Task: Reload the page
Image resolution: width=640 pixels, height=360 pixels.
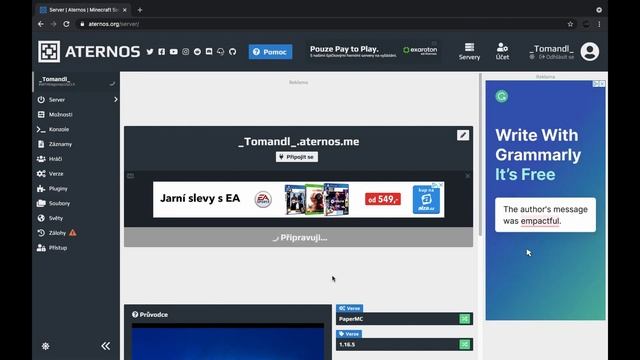Action: [66, 24]
